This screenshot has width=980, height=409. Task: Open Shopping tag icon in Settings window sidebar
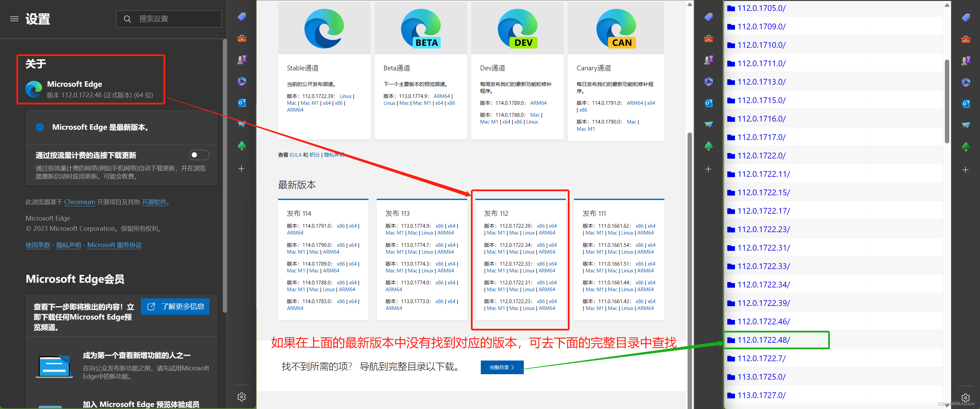click(x=242, y=17)
